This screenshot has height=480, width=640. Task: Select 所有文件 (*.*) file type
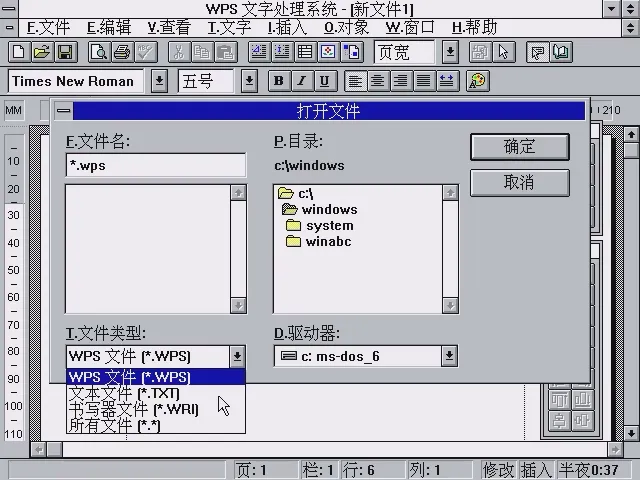pos(156,425)
